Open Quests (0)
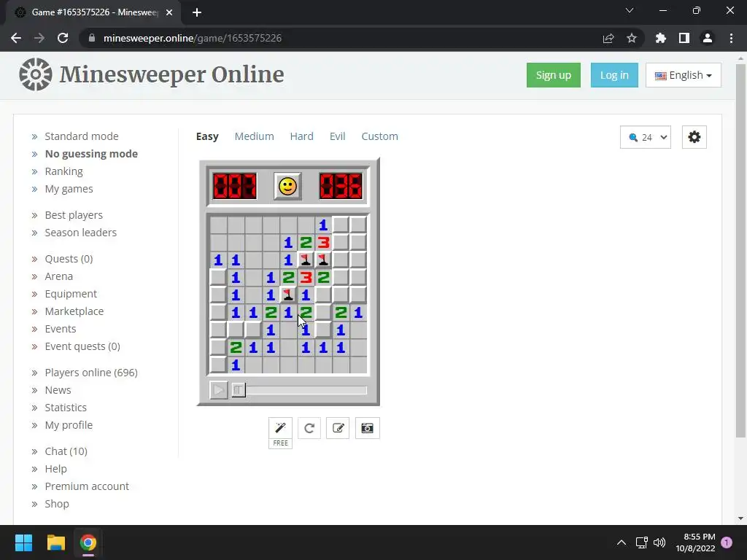The width and height of the screenshot is (747, 560). pos(69,259)
